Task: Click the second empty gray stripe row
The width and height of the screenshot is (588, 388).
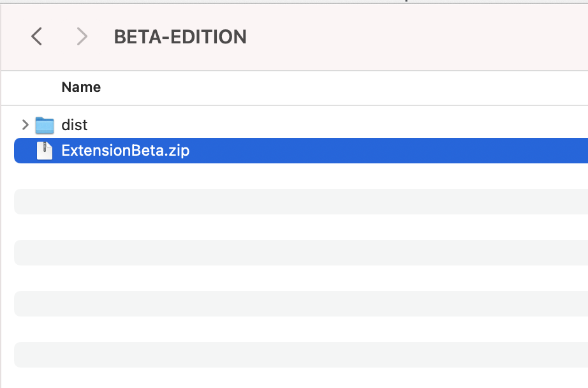Action: click(301, 253)
